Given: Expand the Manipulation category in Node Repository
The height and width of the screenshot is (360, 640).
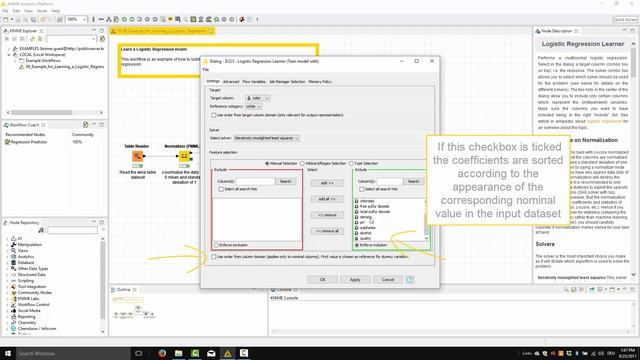Looking at the screenshot, I should pyautogui.click(x=7, y=244).
